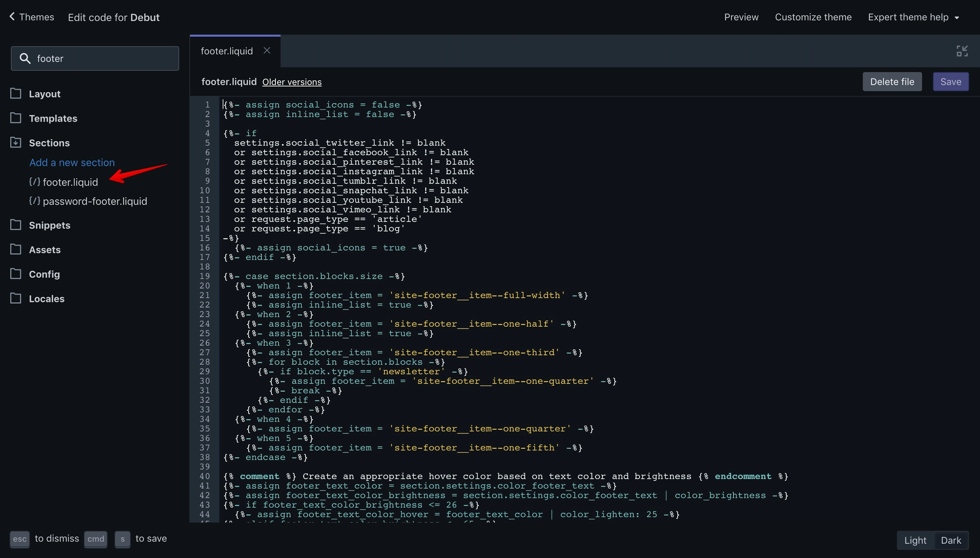Click the liquid file icon beside password-footer.liquid
The height and width of the screenshot is (558, 980).
click(x=34, y=201)
